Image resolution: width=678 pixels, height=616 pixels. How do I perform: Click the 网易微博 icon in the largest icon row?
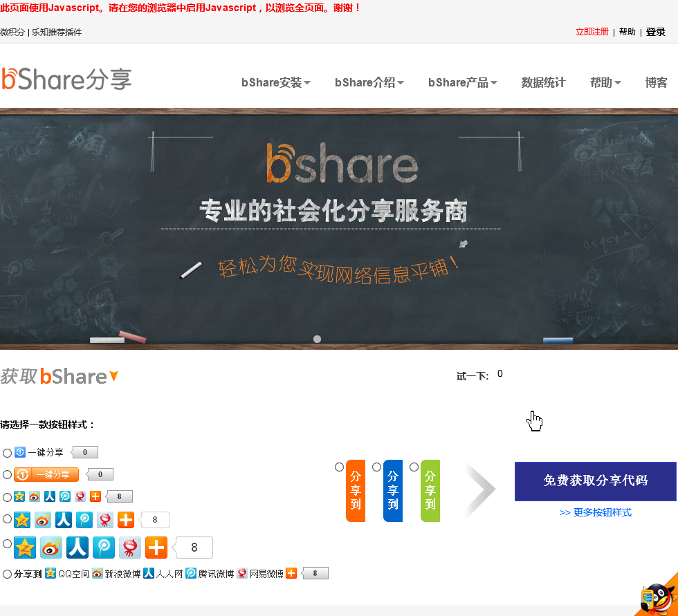(x=130, y=548)
